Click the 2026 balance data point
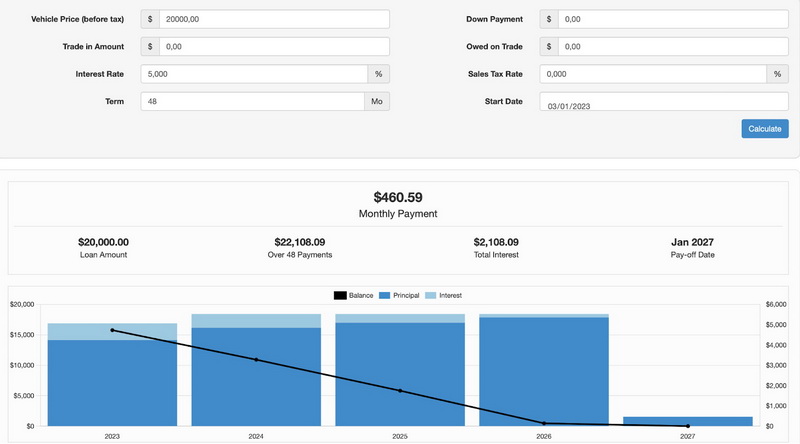Viewport: 800px width, 444px height. [544, 423]
